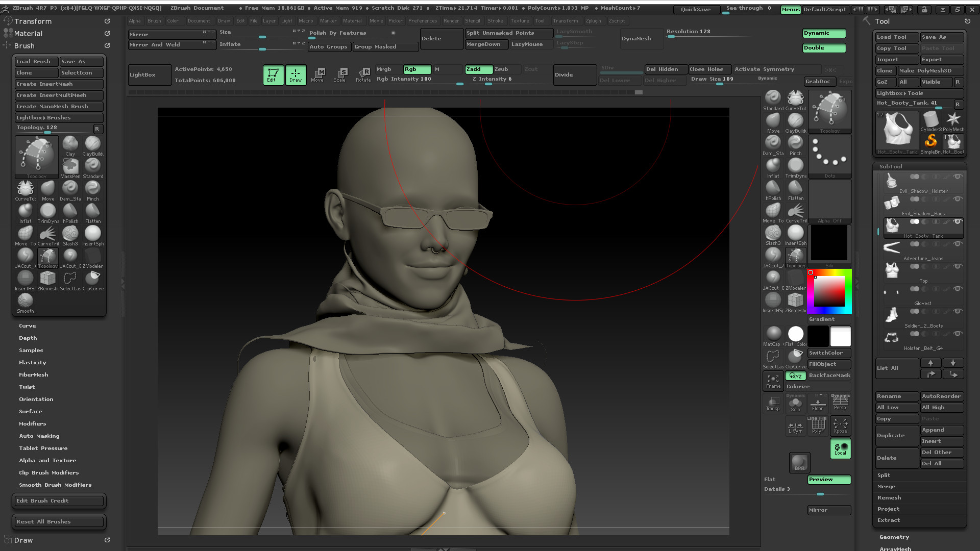Toggle visibility of Hot_Booty_Tank subtool
The width and height of the screenshot is (980, 551).
tap(958, 221)
